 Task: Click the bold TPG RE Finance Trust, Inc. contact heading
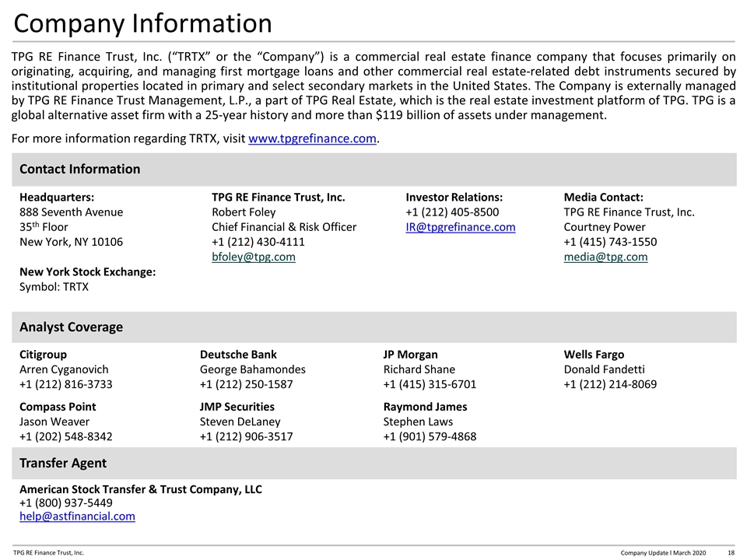(279, 197)
